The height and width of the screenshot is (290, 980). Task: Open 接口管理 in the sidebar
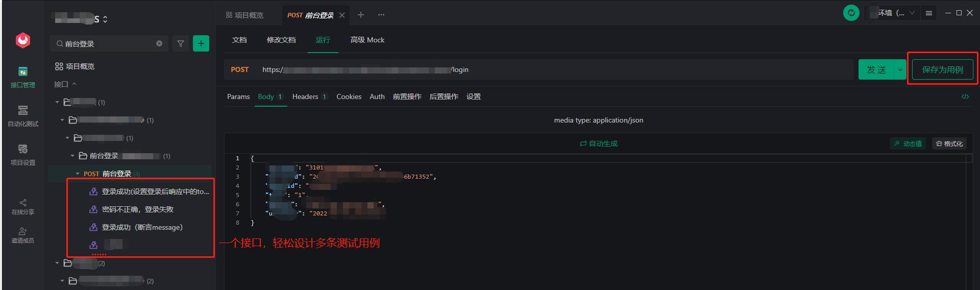point(23,77)
